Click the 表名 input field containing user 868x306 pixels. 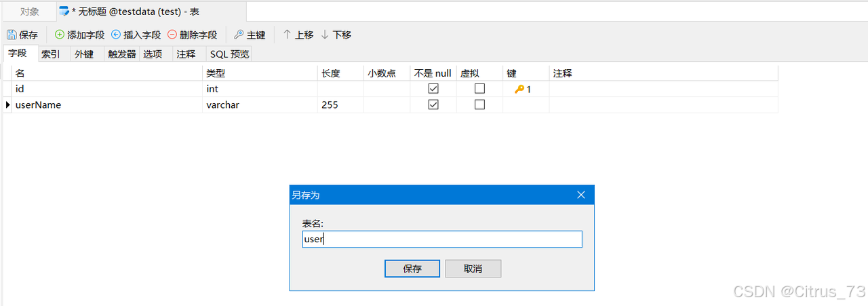[442, 240]
